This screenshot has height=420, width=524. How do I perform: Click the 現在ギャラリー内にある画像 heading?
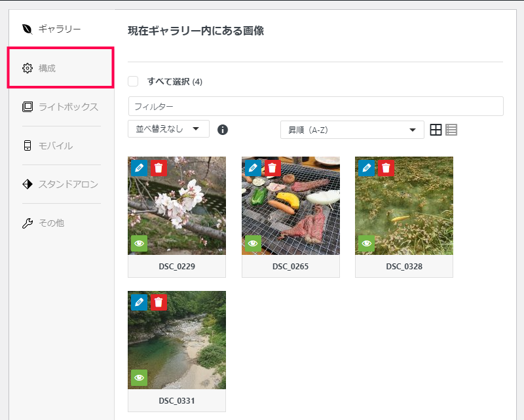(x=196, y=31)
